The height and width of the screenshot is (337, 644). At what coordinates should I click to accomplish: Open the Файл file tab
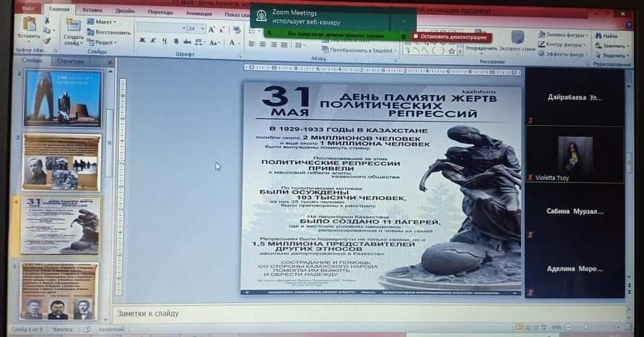[x=28, y=8]
